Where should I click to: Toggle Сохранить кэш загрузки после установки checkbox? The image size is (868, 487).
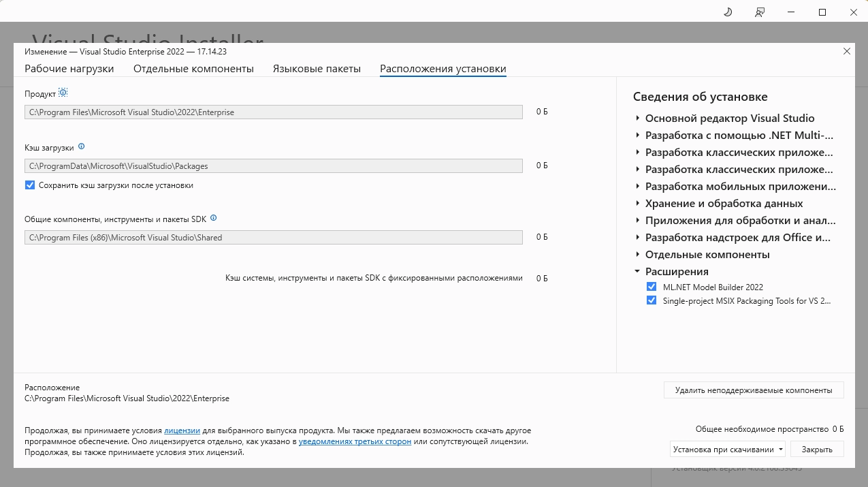(30, 185)
